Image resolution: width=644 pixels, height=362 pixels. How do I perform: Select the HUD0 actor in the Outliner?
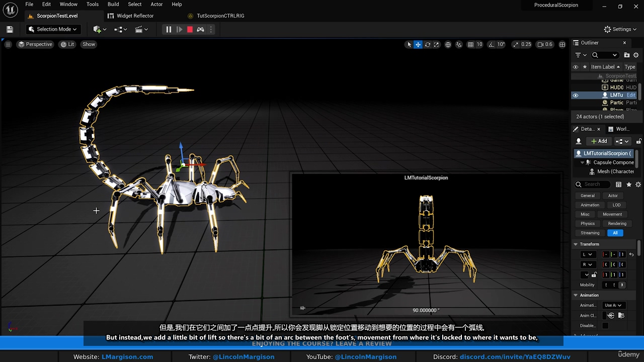pos(616,87)
